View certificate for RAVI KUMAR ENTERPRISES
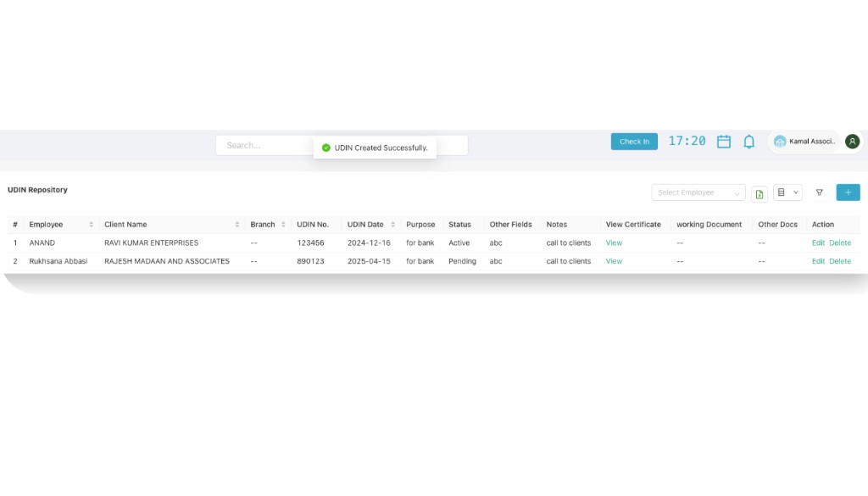The image size is (868, 496). [x=613, y=242]
